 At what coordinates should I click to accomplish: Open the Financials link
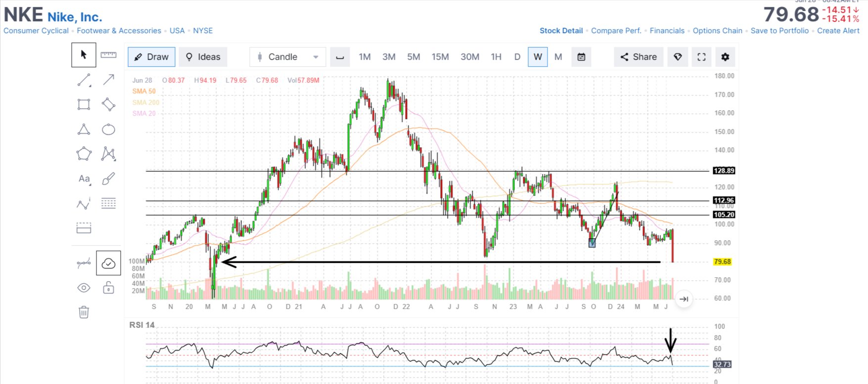[x=667, y=31]
